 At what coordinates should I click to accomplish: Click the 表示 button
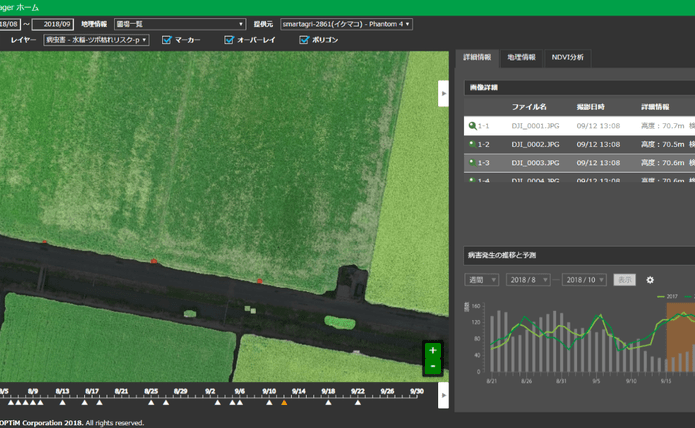point(625,280)
